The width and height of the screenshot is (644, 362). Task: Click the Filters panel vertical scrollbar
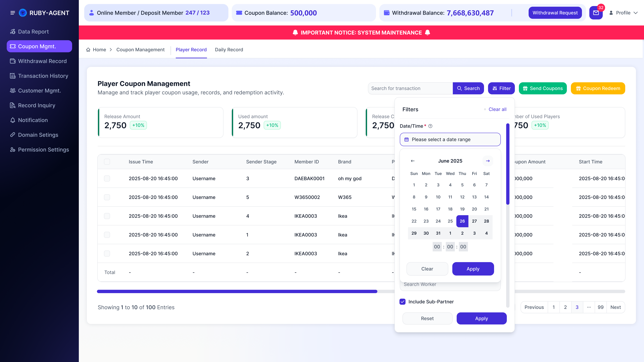(x=507, y=164)
